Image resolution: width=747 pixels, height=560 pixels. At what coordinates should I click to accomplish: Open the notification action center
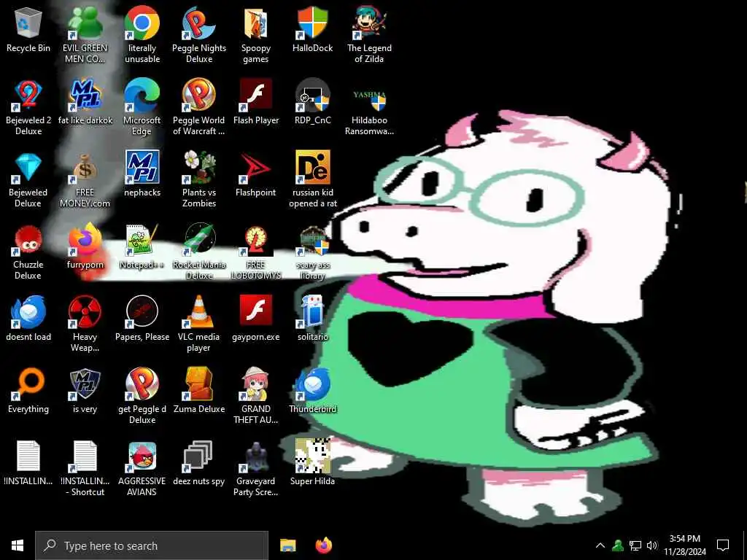pyautogui.click(x=723, y=545)
